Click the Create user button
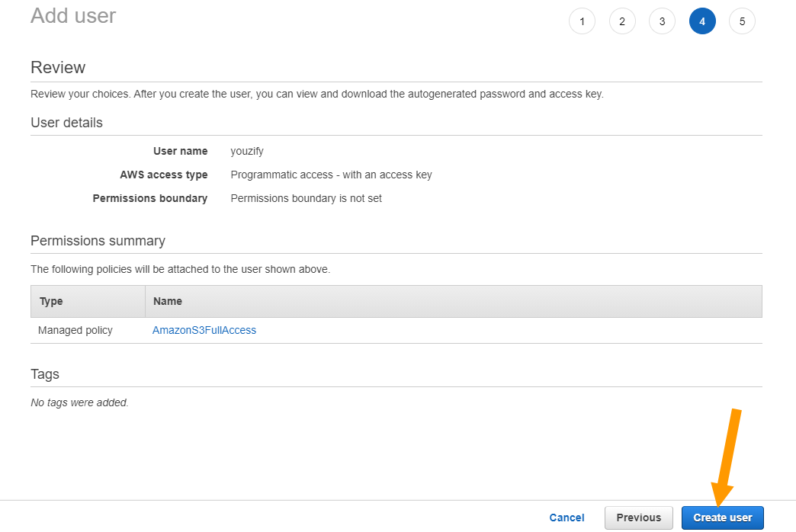 722,518
